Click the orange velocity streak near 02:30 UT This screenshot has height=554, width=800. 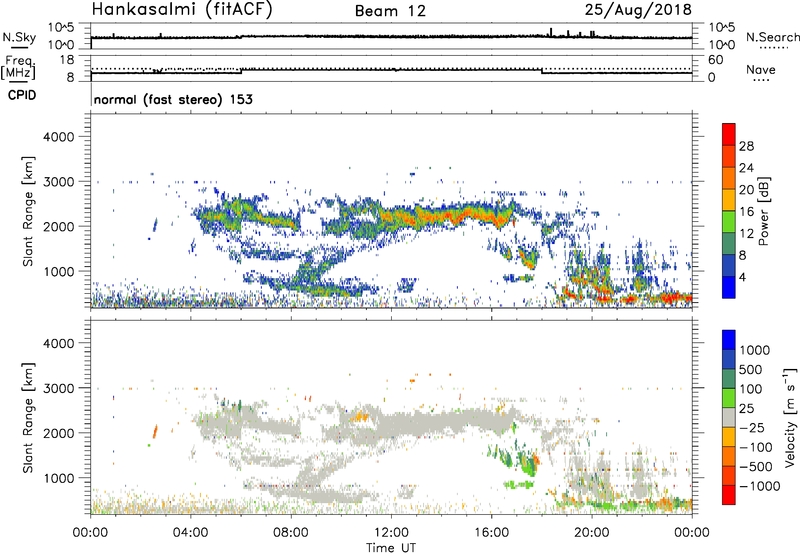(x=155, y=432)
